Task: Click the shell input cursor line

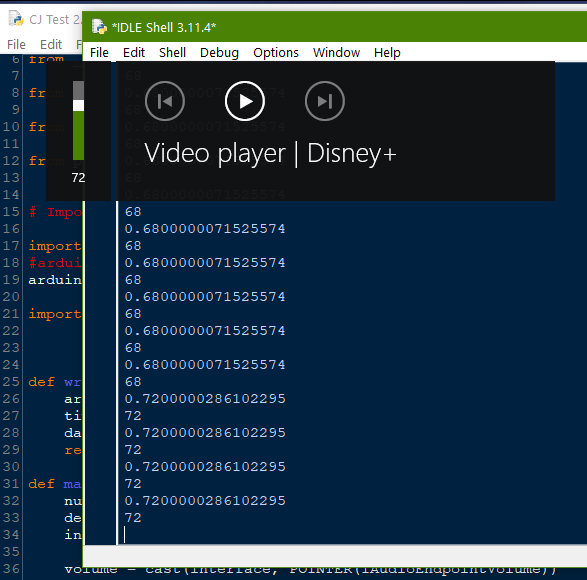Action: point(352,535)
